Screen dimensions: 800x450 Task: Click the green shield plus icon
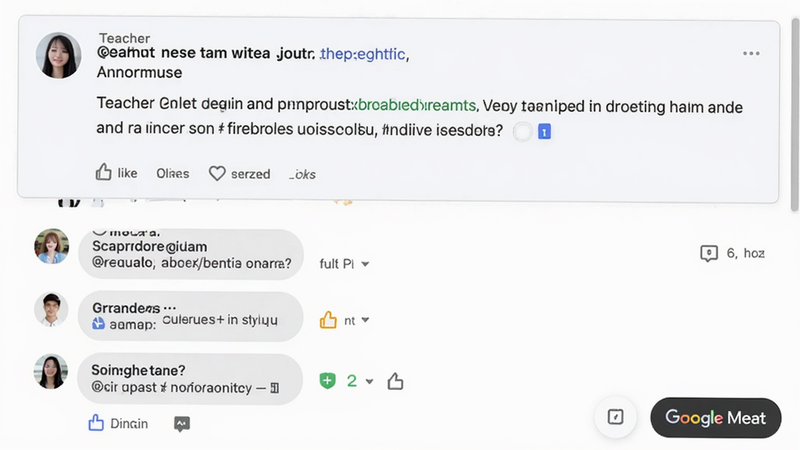(x=328, y=381)
